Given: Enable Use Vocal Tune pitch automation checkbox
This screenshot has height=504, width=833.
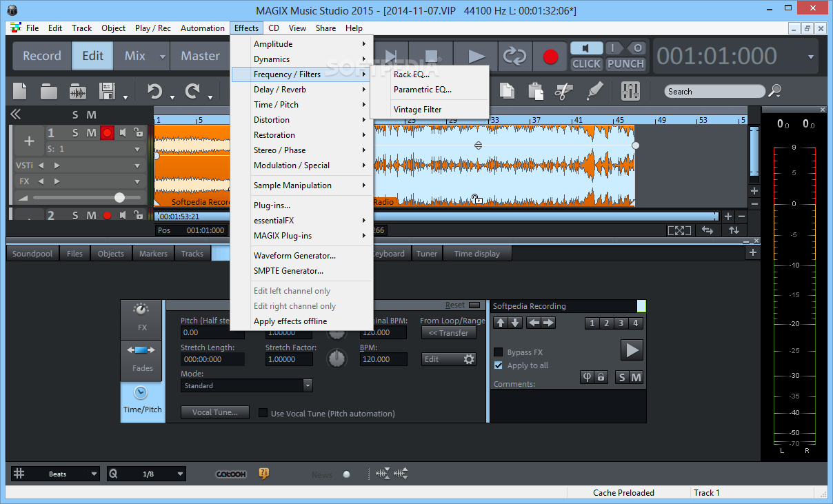Looking at the screenshot, I should [263, 413].
